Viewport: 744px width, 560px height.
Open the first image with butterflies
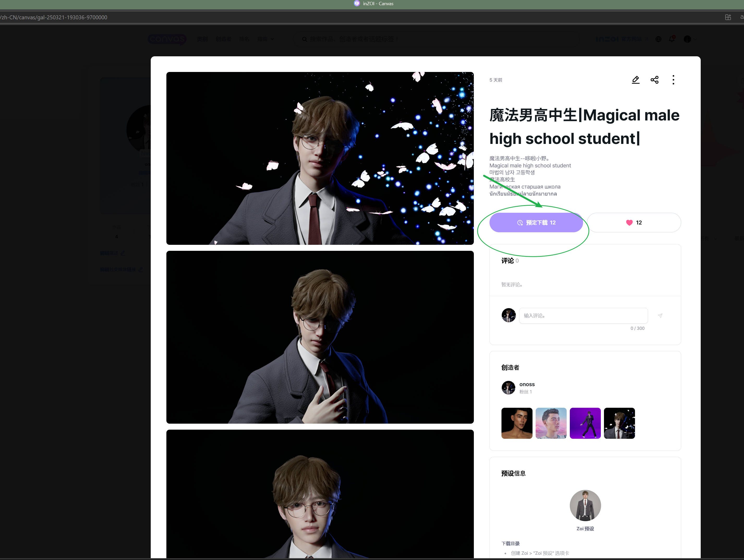click(x=320, y=158)
